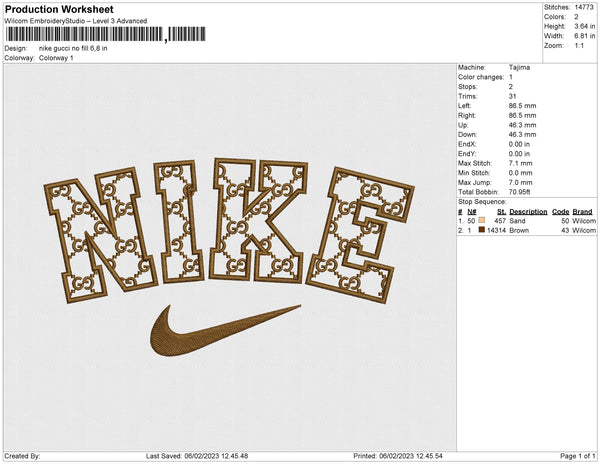Click the Zoom value 1:1
The width and height of the screenshot is (600, 464).
tap(579, 46)
